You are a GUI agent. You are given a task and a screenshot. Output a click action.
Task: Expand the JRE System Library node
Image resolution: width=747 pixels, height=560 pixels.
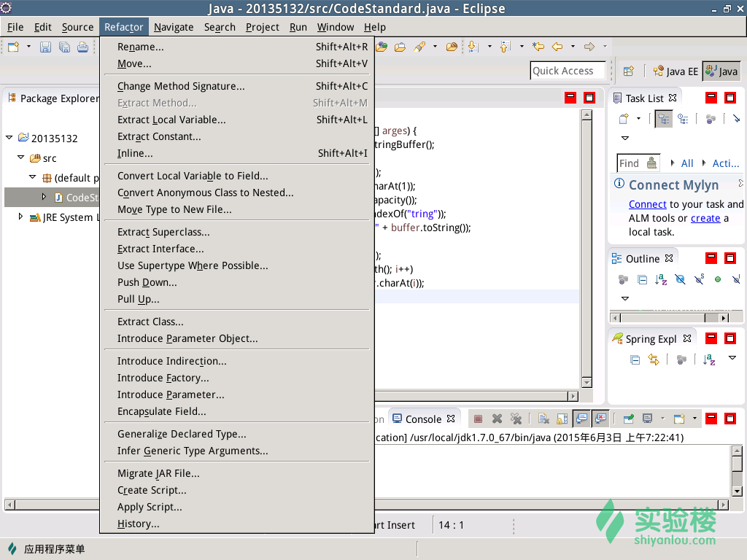[x=20, y=217]
